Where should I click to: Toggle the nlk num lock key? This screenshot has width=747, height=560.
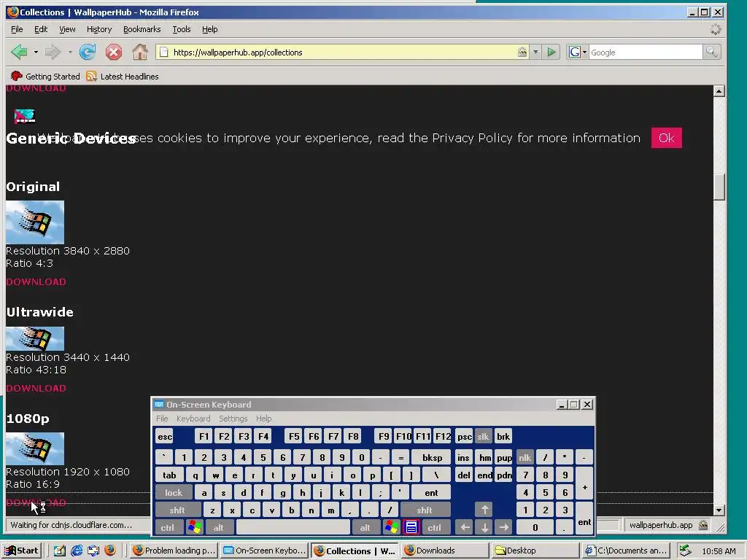[525, 458]
